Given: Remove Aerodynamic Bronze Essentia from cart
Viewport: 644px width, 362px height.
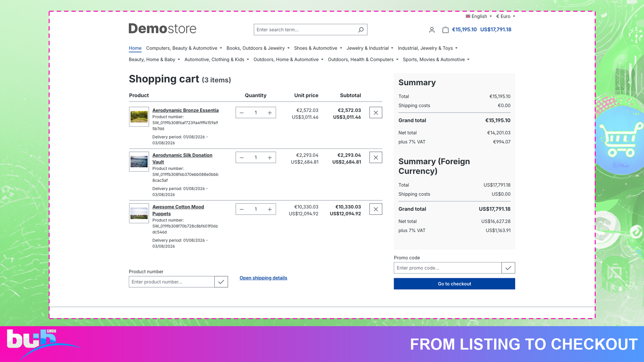Looking at the screenshot, I should point(376,113).
